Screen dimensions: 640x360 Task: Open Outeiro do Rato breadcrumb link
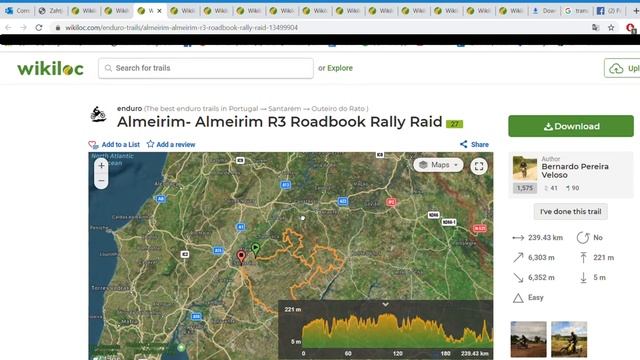point(338,109)
